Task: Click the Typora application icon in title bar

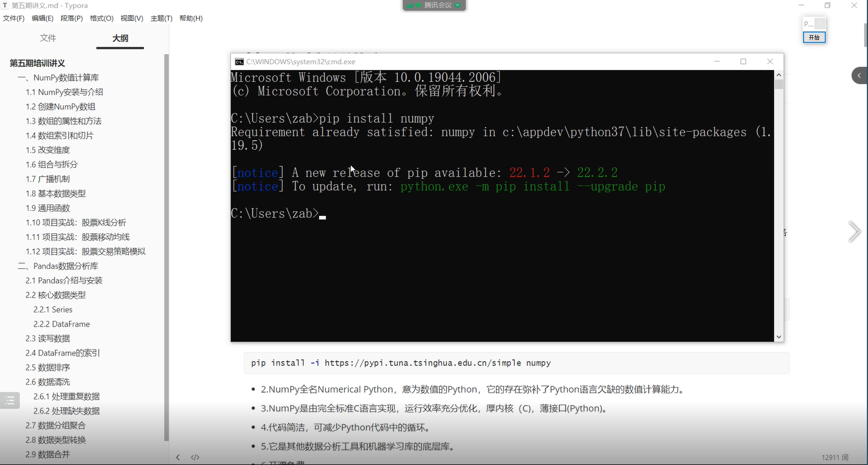Action: pyautogui.click(x=6, y=5)
